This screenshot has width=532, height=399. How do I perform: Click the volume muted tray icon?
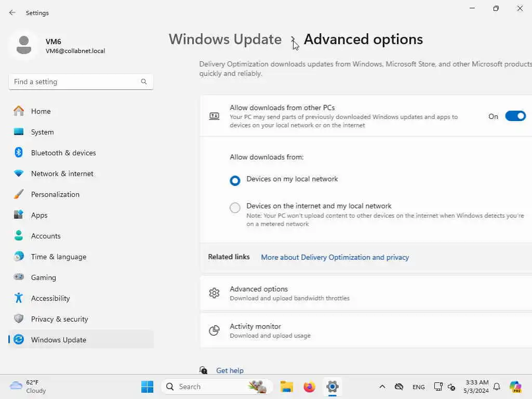451,387
